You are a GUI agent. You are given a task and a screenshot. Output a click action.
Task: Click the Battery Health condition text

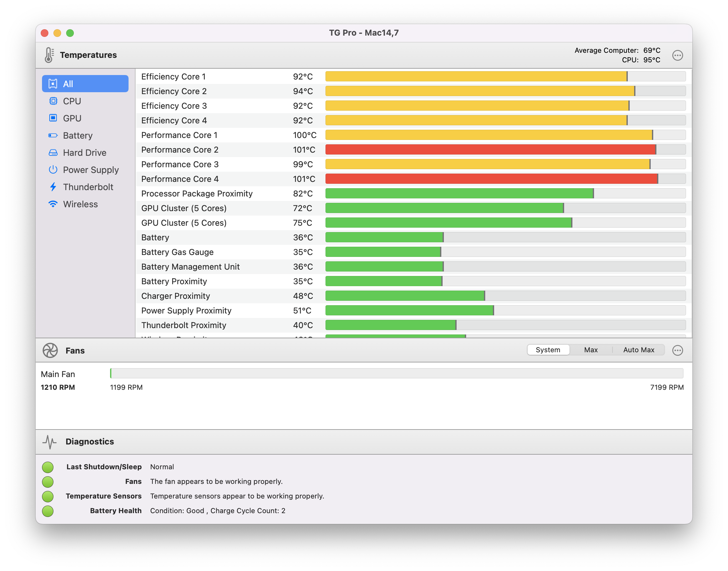pyautogui.click(x=217, y=511)
